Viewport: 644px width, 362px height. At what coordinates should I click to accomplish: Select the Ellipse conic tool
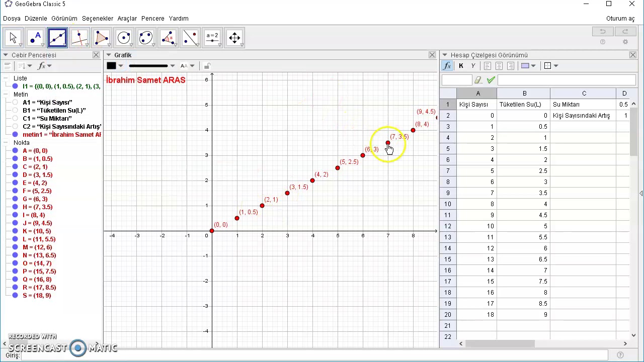pos(146,38)
